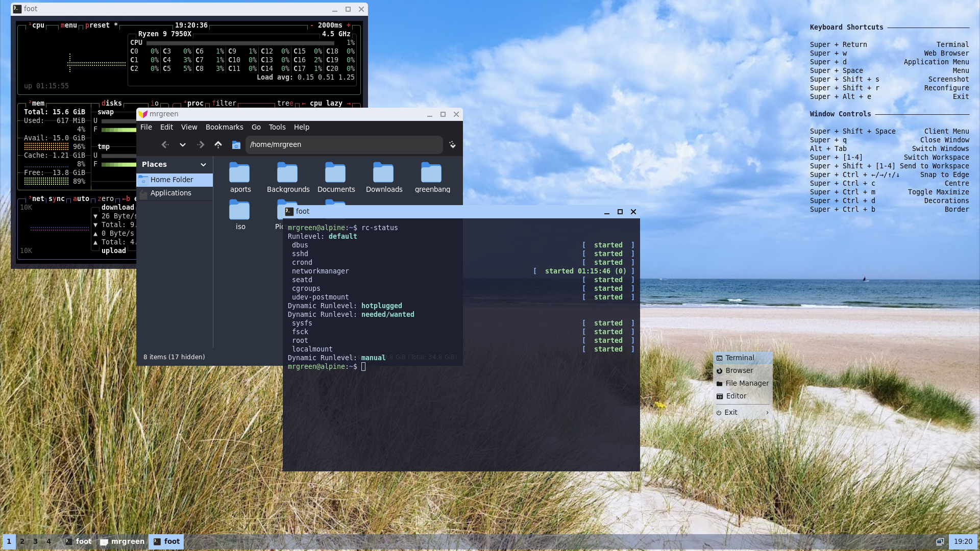Click the jump-to-path icon beside address bar

click(x=452, y=145)
